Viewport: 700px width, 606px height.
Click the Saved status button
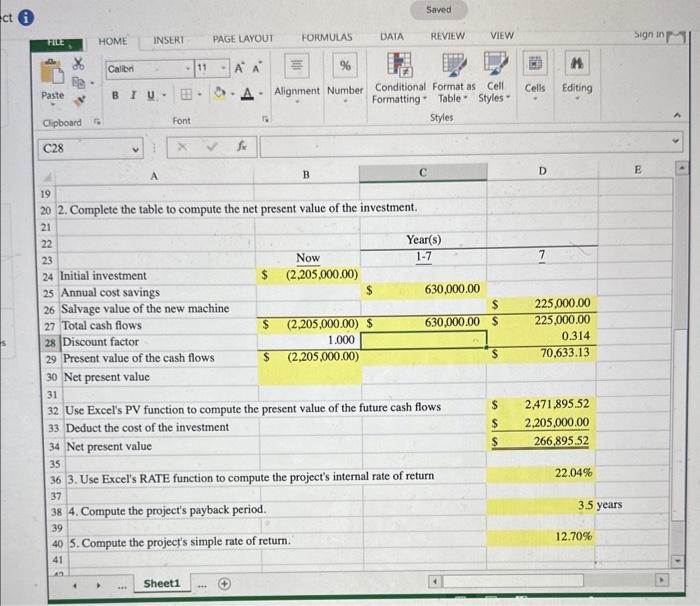pyautogui.click(x=438, y=9)
